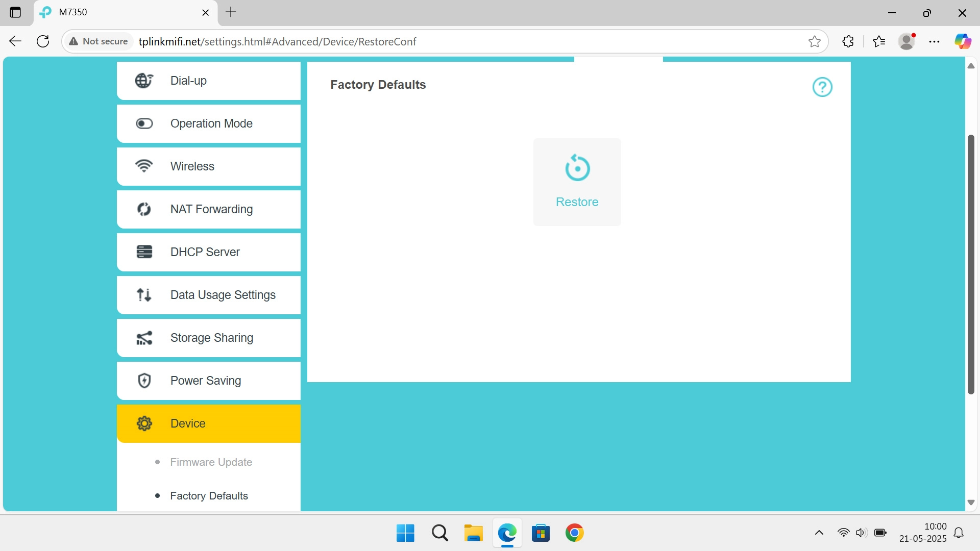Click the Restore text label
This screenshot has width=980, height=551.
577,202
